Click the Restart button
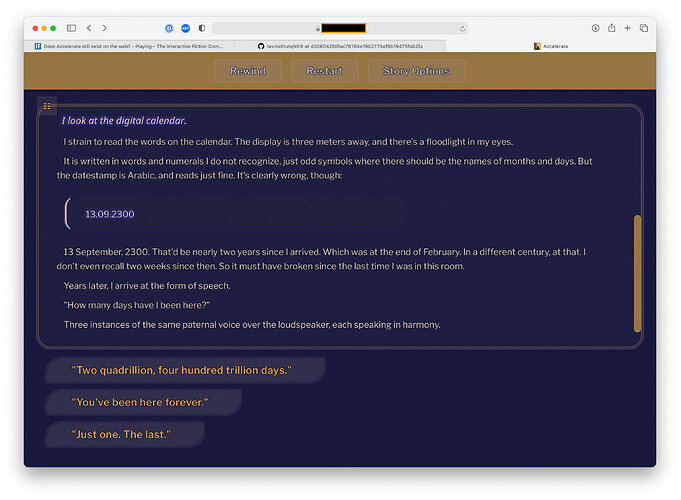681x500 pixels. [324, 71]
